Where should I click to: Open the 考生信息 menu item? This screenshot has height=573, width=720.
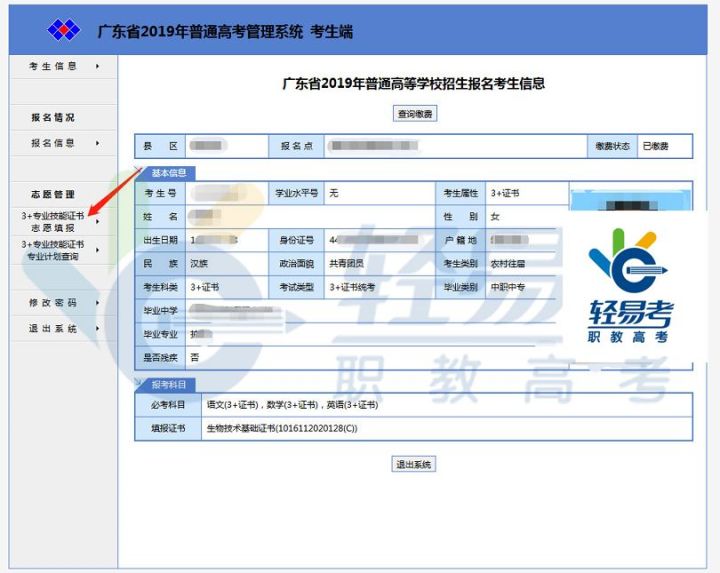click(52, 67)
